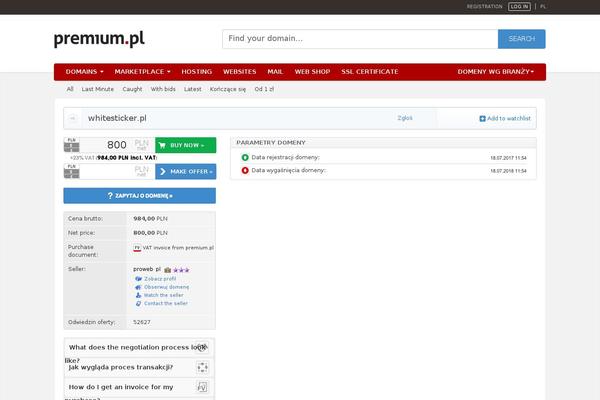Click the Add to watchlist link text
600x400 pixels.
pyautogui.click(x=509, y=119)
